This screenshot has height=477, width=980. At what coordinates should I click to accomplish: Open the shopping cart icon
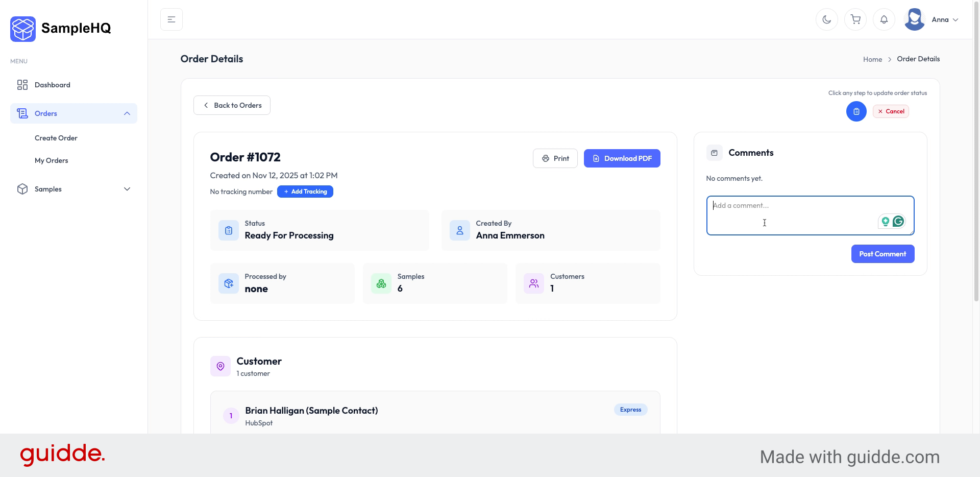(855, 19)
